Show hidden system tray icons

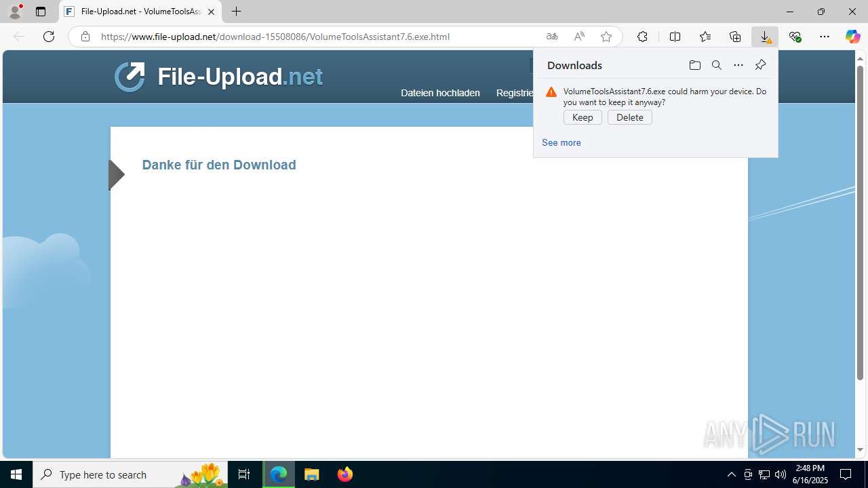[731, 474]
